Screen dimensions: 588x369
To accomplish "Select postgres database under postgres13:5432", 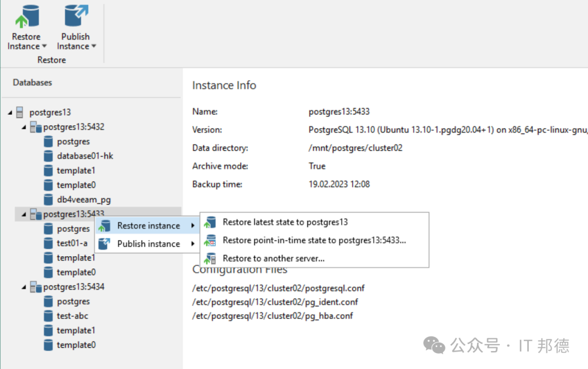I will pyautogui.click(x=73, y=142).
